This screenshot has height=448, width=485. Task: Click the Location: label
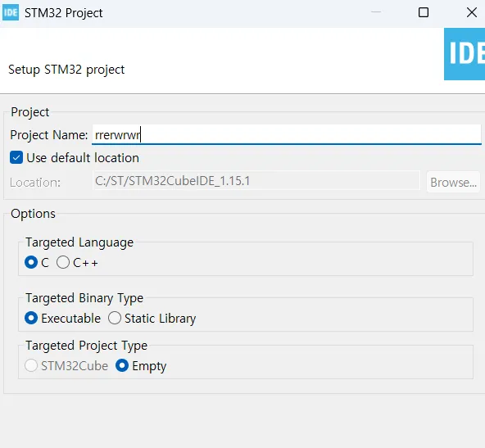coord(35,183)
